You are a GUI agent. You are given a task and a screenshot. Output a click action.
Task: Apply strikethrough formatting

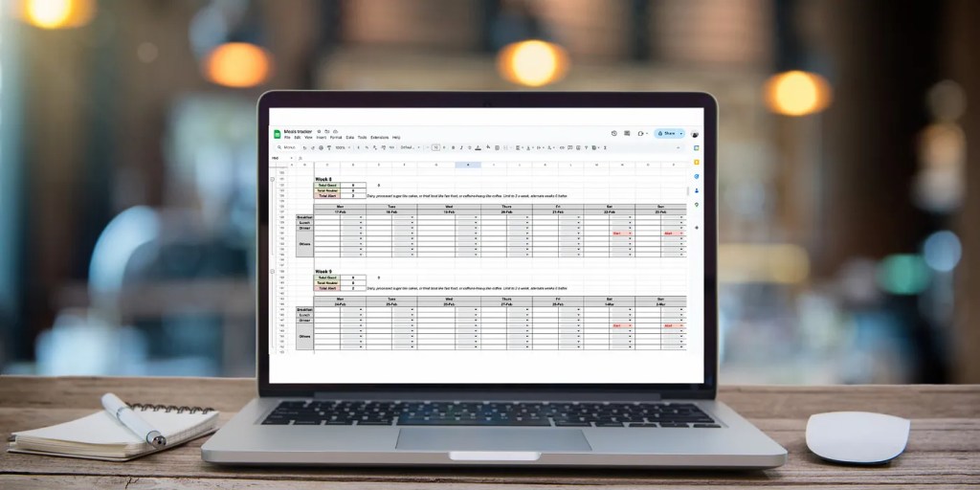(469, 147)
